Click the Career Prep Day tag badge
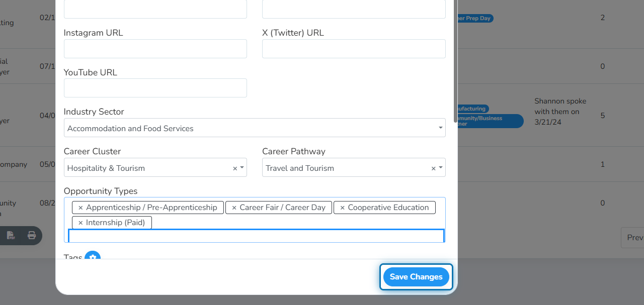This screenshot has width=644, height=305. [x=473, y=18]
